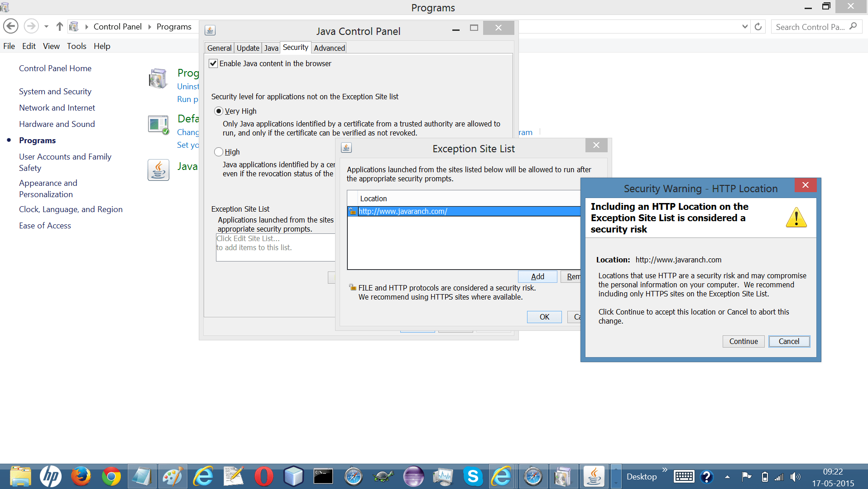Close the Security Warning dialog
This screenshot has width=868, height=489.
(805, 185)
